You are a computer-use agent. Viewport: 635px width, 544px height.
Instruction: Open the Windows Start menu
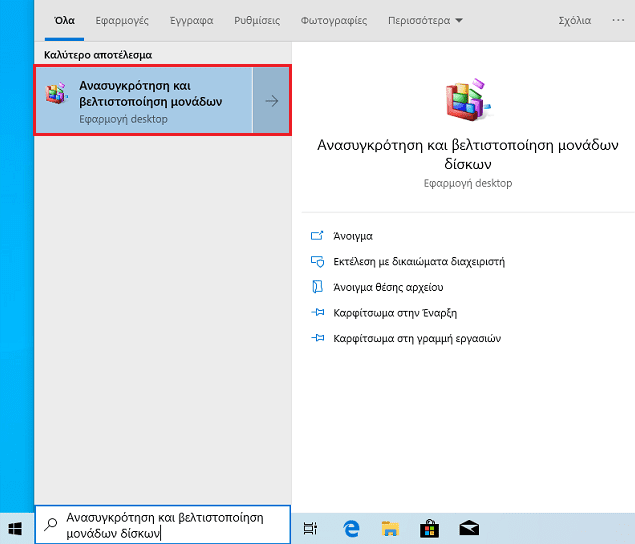coord(15,528)
